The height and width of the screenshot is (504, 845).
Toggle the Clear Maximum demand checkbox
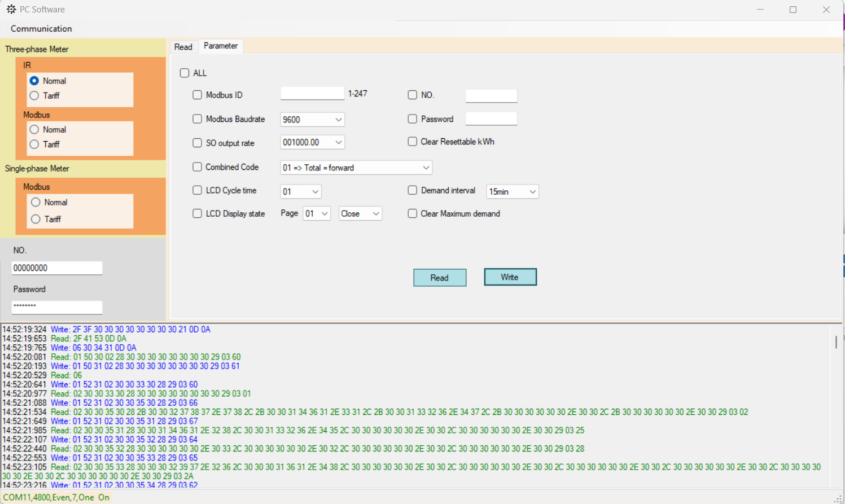click(413, 213)
